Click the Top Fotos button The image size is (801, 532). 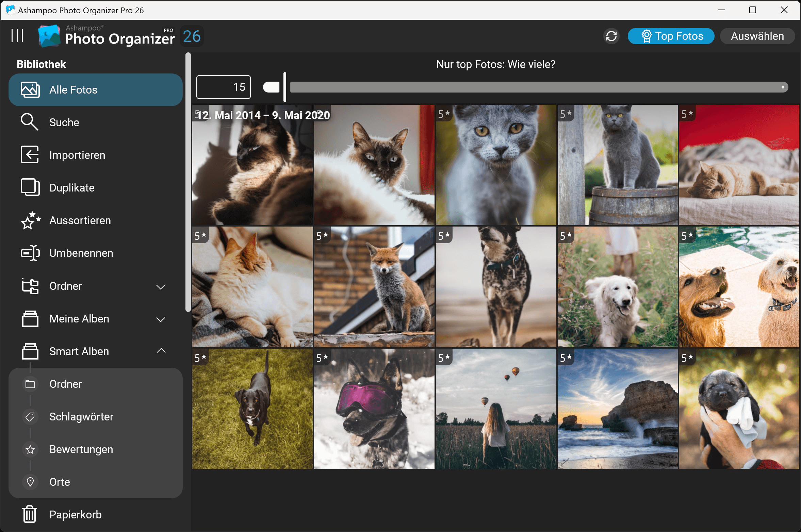pyautogui.click(x=671, y=36)
